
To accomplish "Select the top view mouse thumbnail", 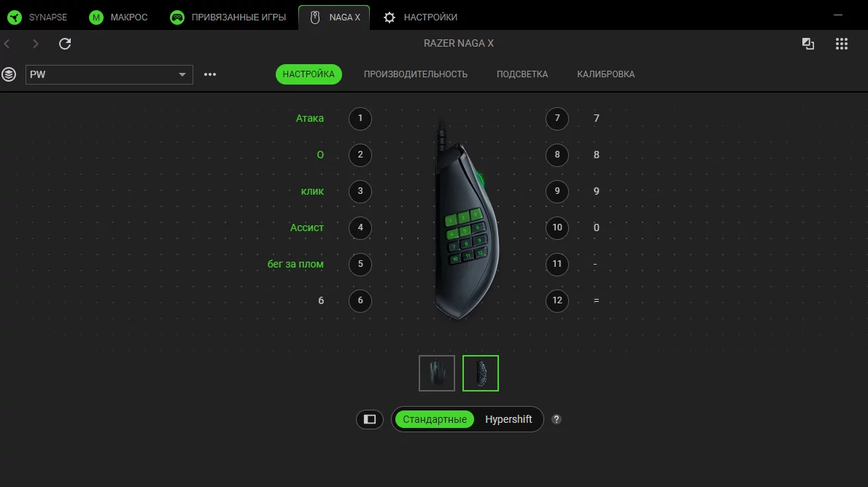I will (x=437, y=373).
